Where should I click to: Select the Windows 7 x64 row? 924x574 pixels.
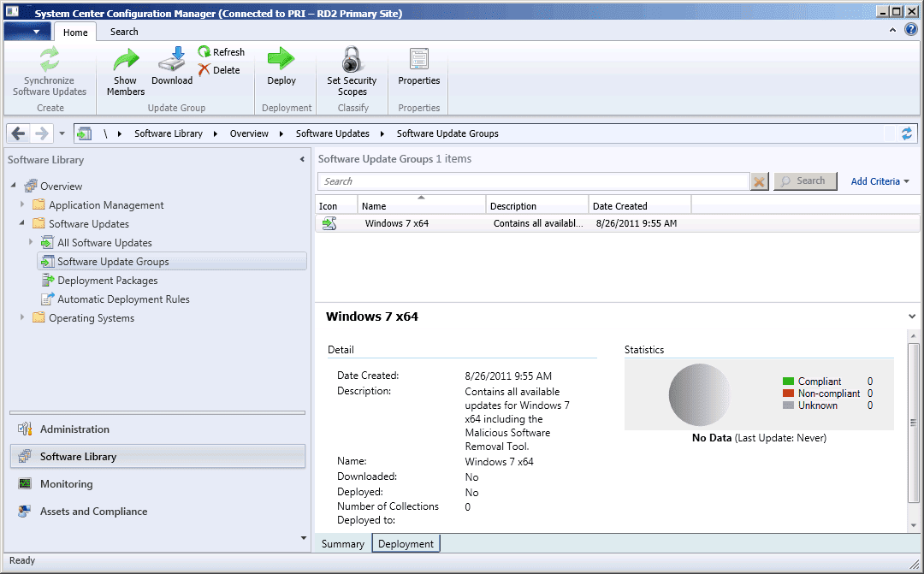[x=617, y=223]
